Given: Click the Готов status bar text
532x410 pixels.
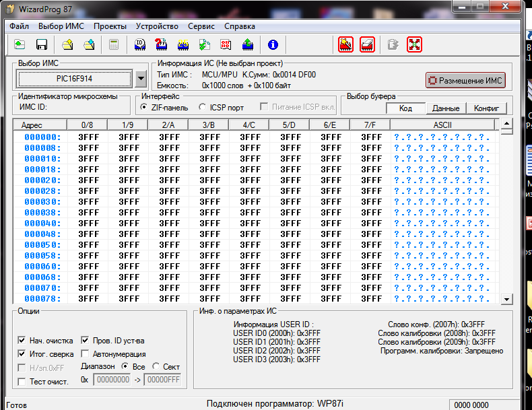Looking at the screenshot, I should click(x=16, y=405).
